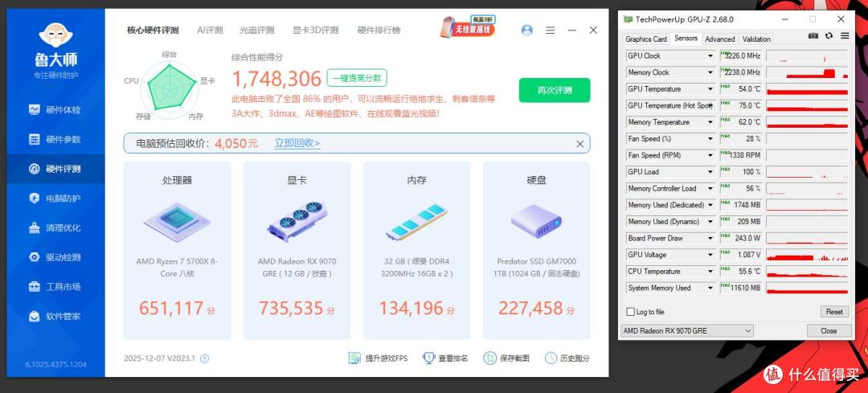
Task: Click the processor chip illustration
Action: coord(177,221)
